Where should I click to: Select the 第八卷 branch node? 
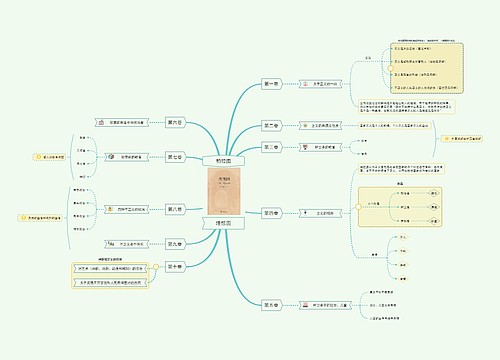[x=175, y=209]
